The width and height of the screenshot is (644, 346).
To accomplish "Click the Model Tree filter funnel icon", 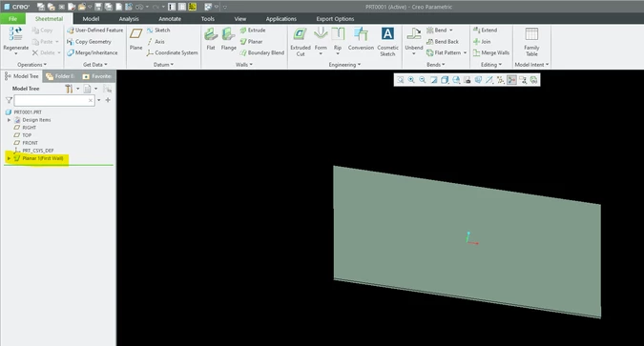I will coord(9,100).
